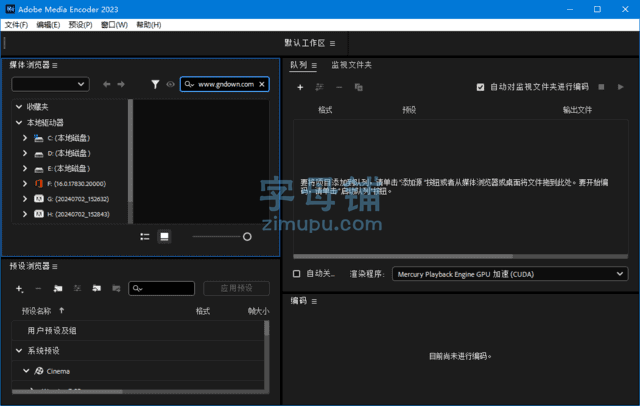Switch media browser to list view
The width and height of the screenshot is (640, 406).
point(145,237)
